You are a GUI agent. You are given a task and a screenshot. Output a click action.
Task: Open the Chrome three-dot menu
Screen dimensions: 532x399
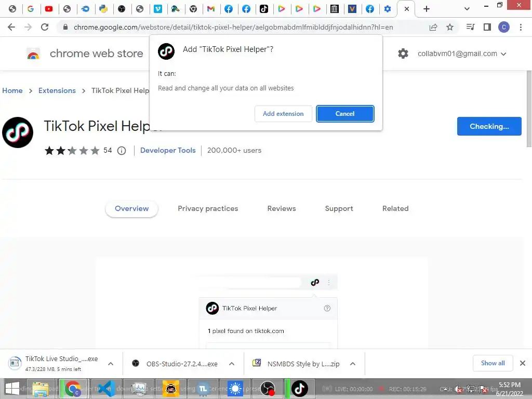tap(521, 27)
